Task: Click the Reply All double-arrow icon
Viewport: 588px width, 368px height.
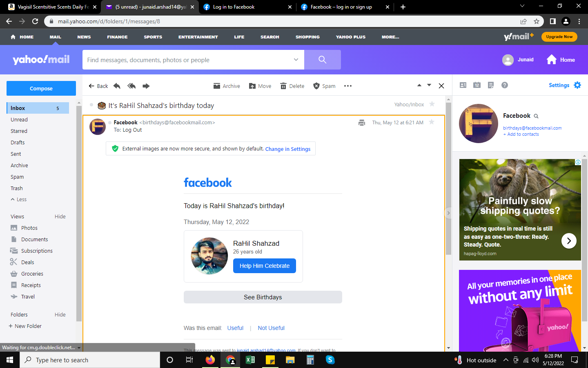Action: coord(131,86)
